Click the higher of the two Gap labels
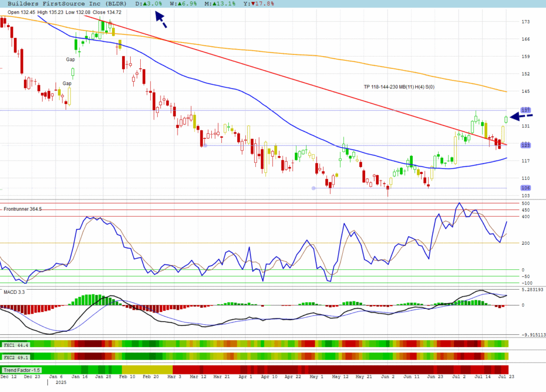546x392 pixels. tap(70, 60)
